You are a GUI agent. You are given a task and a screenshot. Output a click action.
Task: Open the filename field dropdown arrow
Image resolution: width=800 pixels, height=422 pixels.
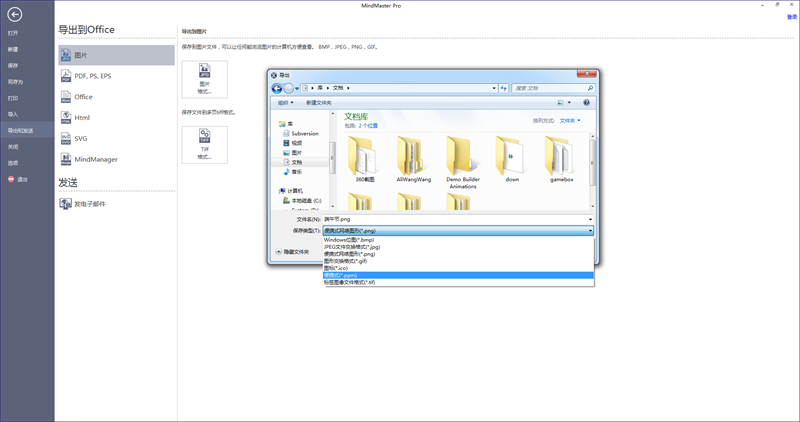point(590,219)
